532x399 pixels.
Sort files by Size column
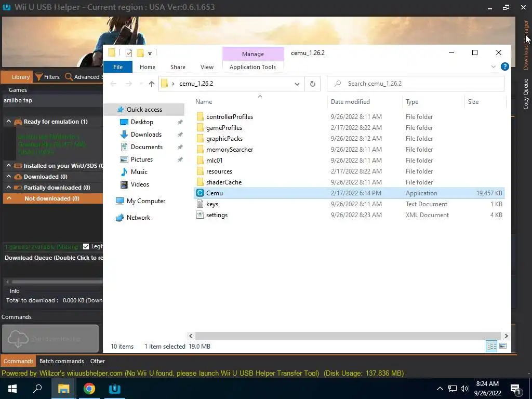pos(473,102)
